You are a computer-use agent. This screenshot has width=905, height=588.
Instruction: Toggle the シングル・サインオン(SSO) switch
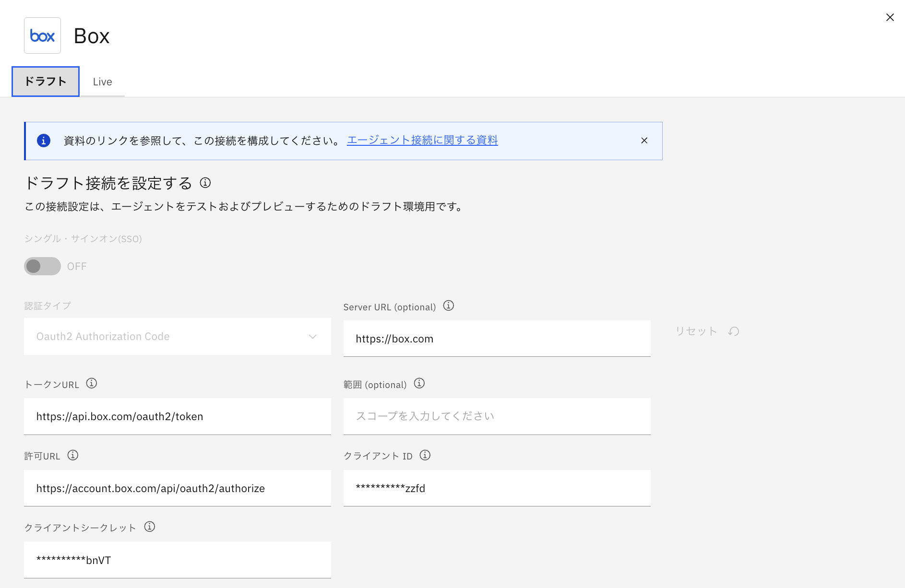(42, 266)
